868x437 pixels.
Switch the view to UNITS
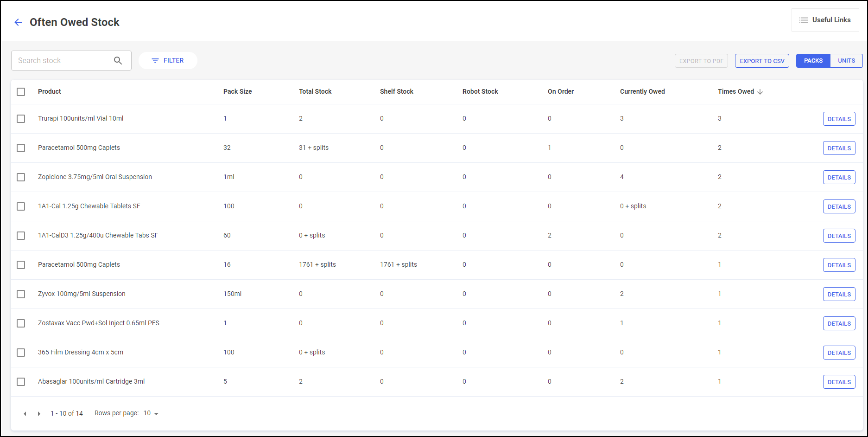coord(846,61)
